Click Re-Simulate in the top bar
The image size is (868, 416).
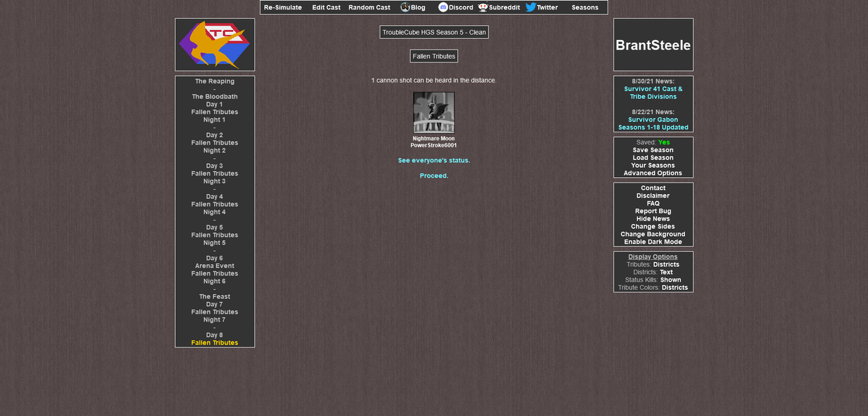(283, 7)
